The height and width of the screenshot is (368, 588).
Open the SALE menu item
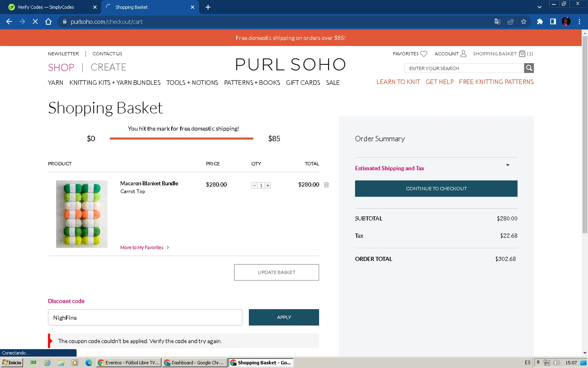[333, 82]
